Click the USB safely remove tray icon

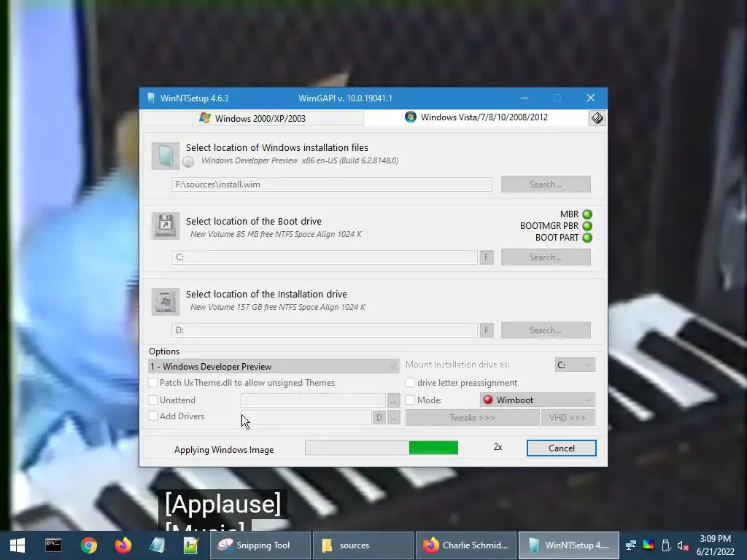tap(666, 545)
